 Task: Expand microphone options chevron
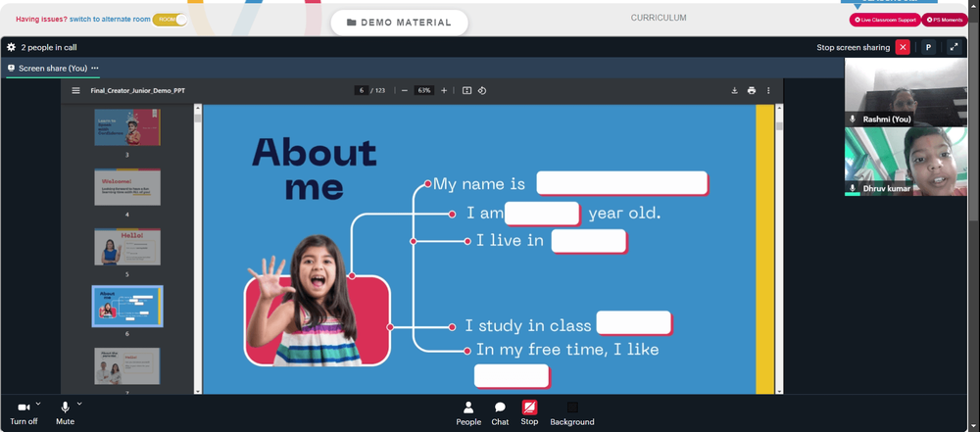point(79,404)
